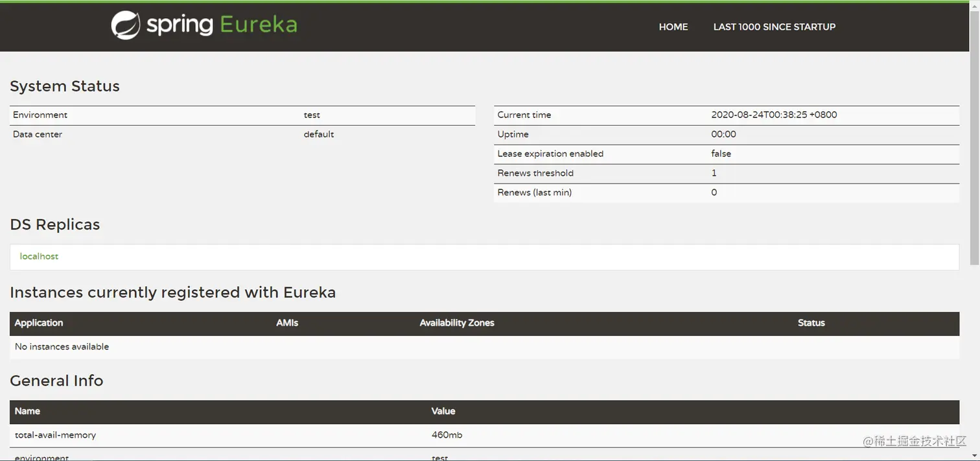Select the Data center value default
980x461 pixels.
click(319, 134)
